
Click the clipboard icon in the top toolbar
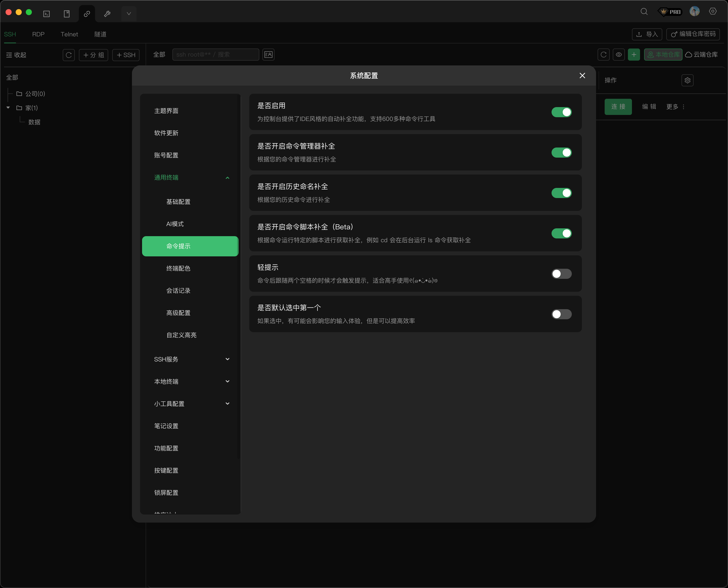click(x=67, y=14)
